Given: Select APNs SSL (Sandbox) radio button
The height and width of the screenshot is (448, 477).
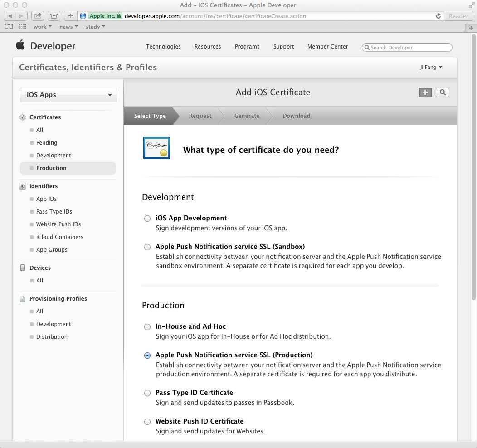Looking at the screenshot, I should tap(147, 247).
